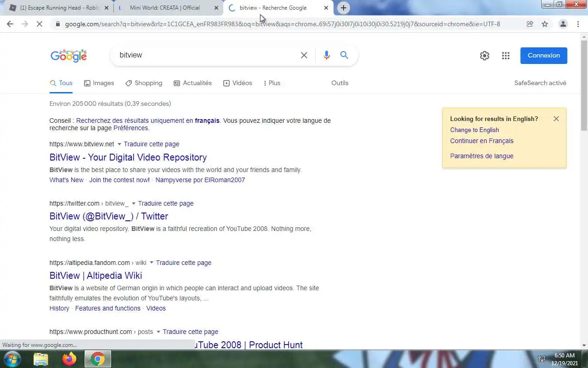Screen dimensions: 588x368
Task: Click Chrome icon in taskbar
Action: tap(97, 359)
